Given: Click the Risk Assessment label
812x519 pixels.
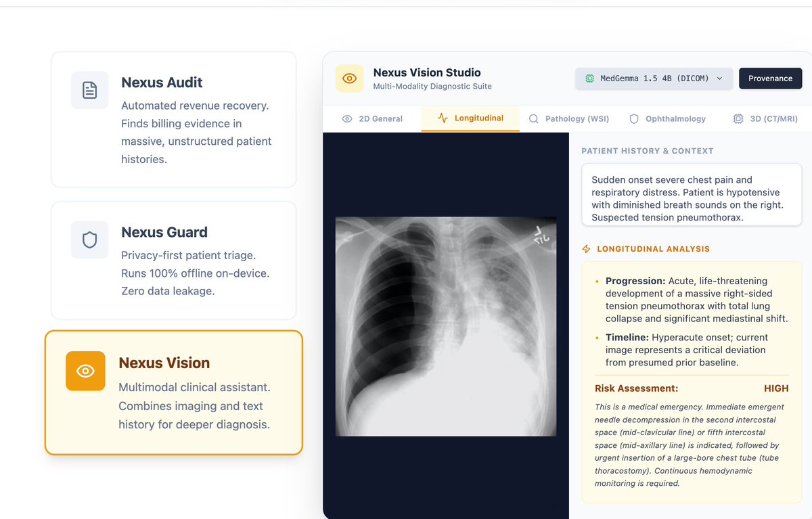Looking at the screenshot, I should pos(636,388).
